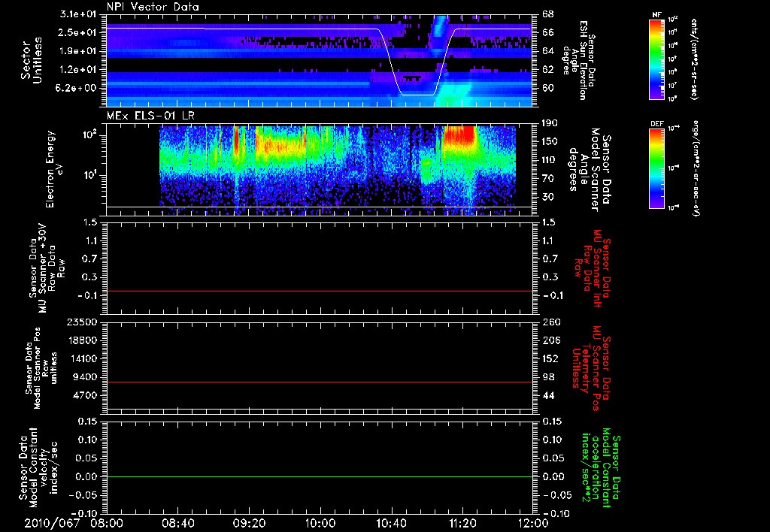Click the '6.2e+00' sector tick value
The width and height of the screenshot is (770, 532).
tap(77, 89)
